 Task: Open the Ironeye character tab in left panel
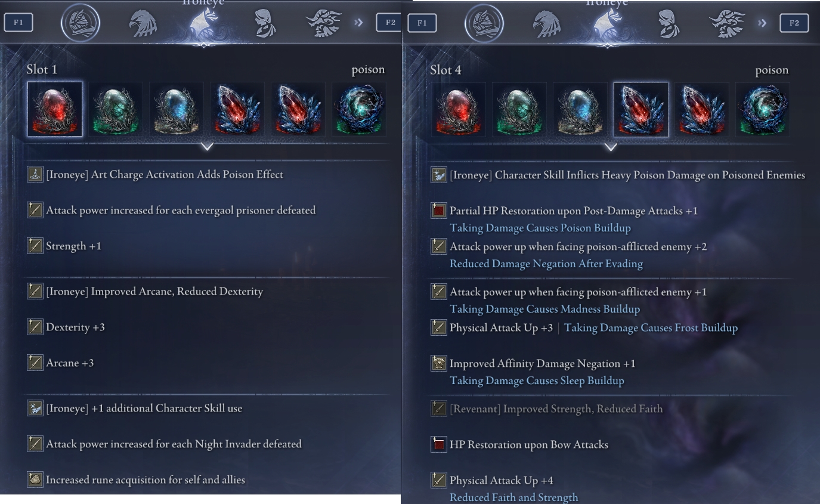[x=204, y=23]
